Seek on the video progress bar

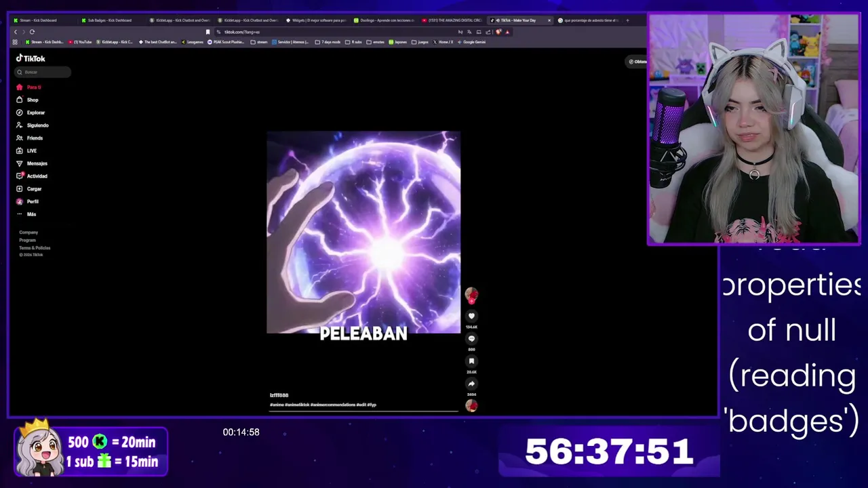(x=363, y=411)
